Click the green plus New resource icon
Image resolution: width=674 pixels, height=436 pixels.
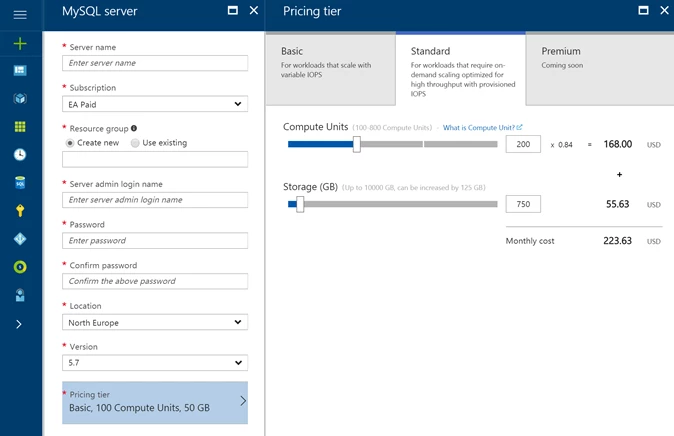coord(20,43)
